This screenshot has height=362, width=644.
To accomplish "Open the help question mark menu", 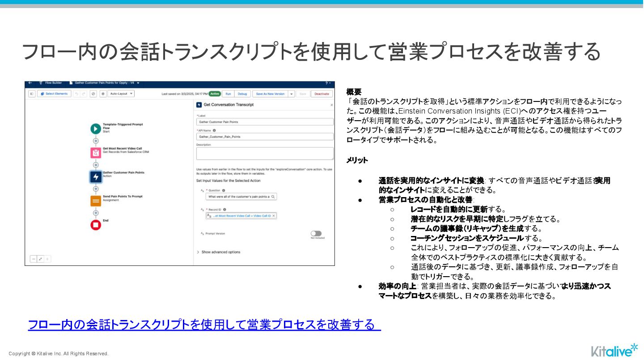I will (329, 83).
